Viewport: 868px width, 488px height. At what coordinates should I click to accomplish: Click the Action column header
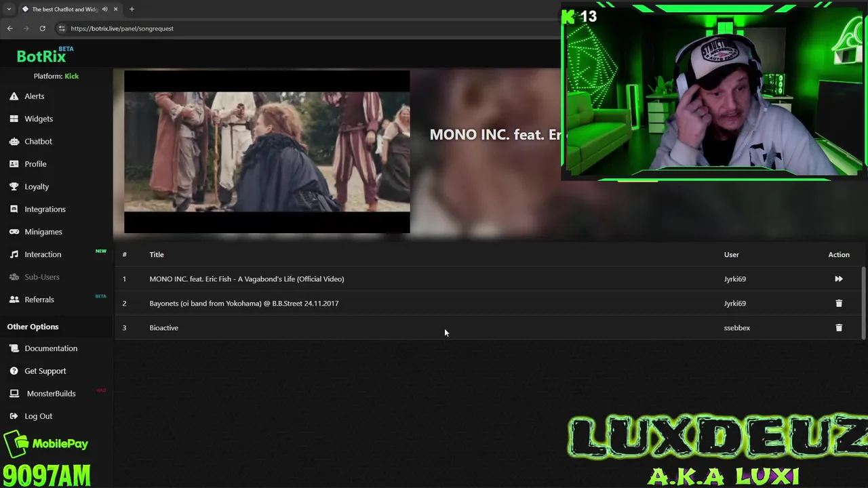point(839,254)
